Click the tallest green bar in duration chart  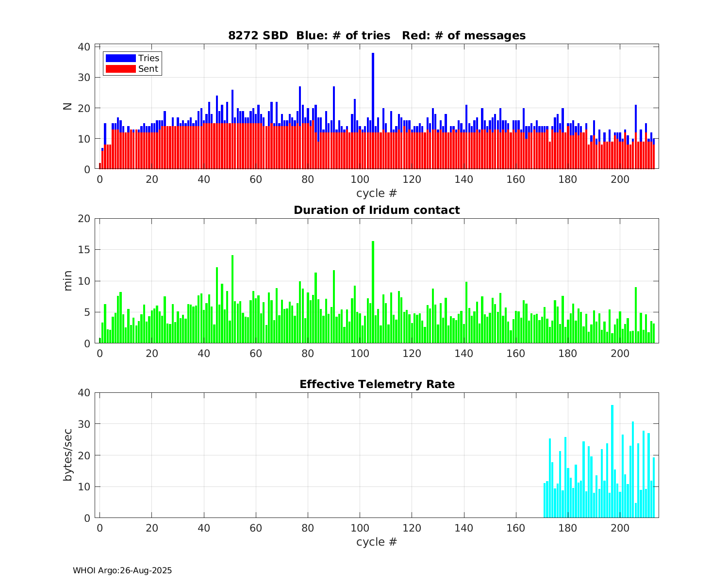pos(373,291)
